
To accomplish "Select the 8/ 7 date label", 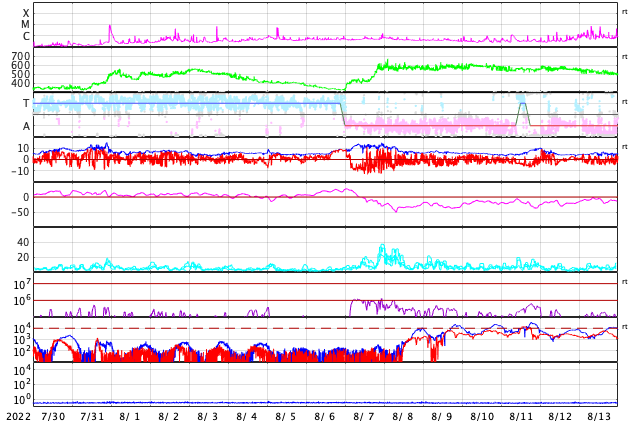I will point(363,417).
